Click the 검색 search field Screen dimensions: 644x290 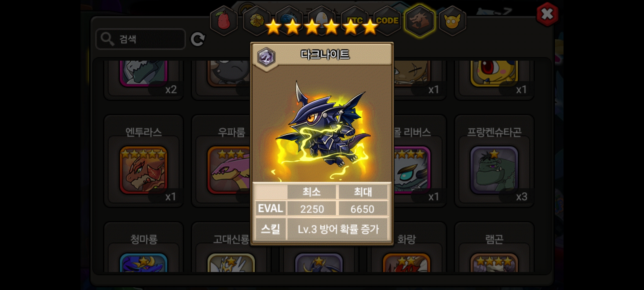coord(141,39)
